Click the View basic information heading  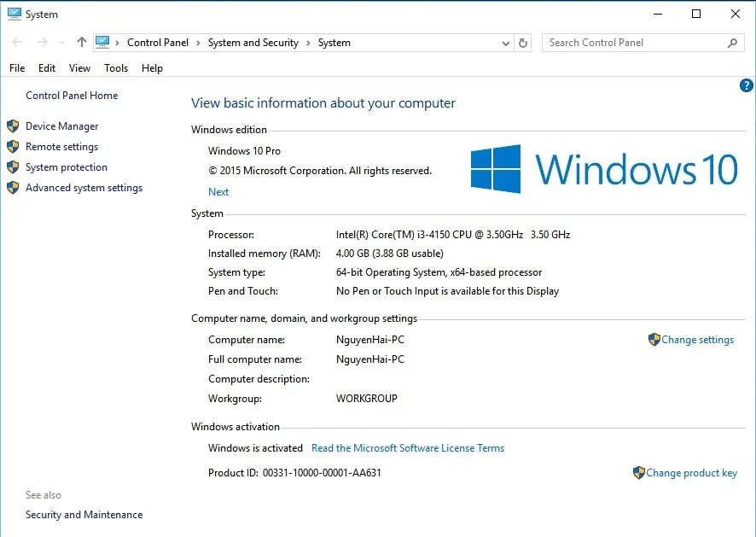pyautogui.click(x=323, y=103)
